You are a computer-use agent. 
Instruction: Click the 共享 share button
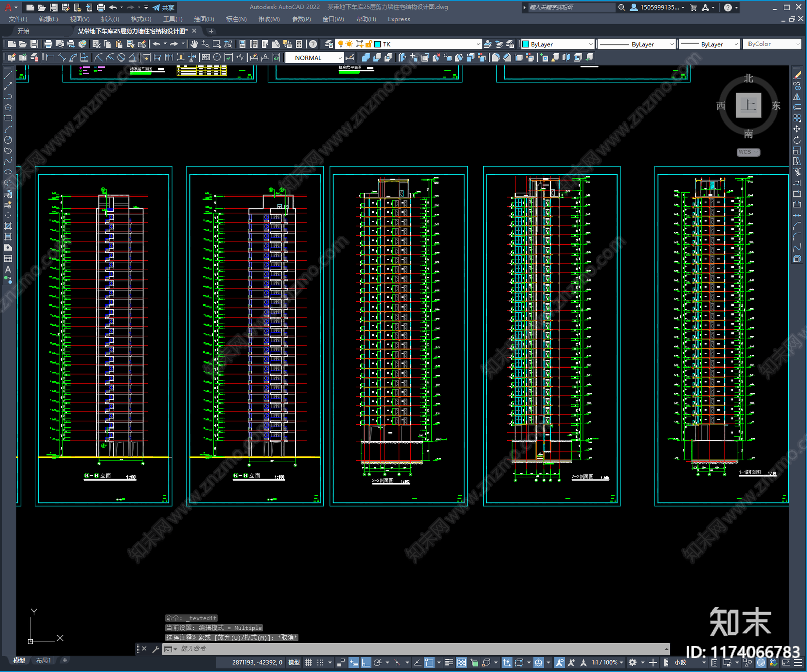164,7
